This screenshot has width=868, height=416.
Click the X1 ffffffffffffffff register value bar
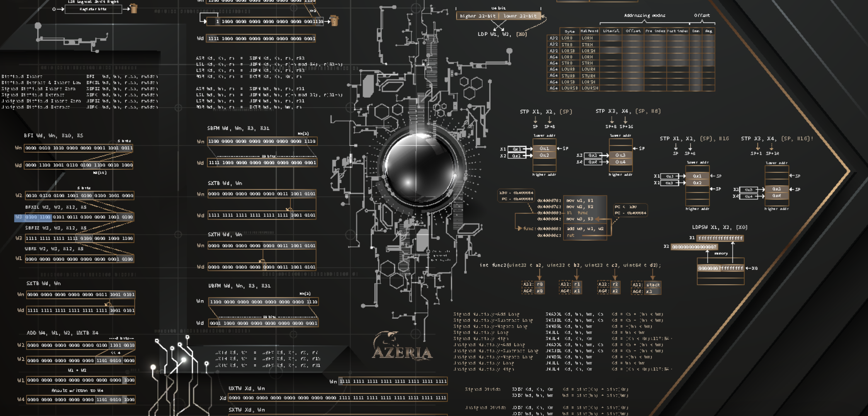[x=720, y=238]
